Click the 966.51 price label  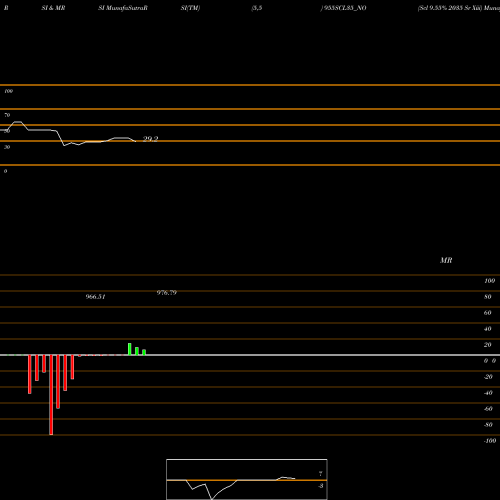point(96,296)
